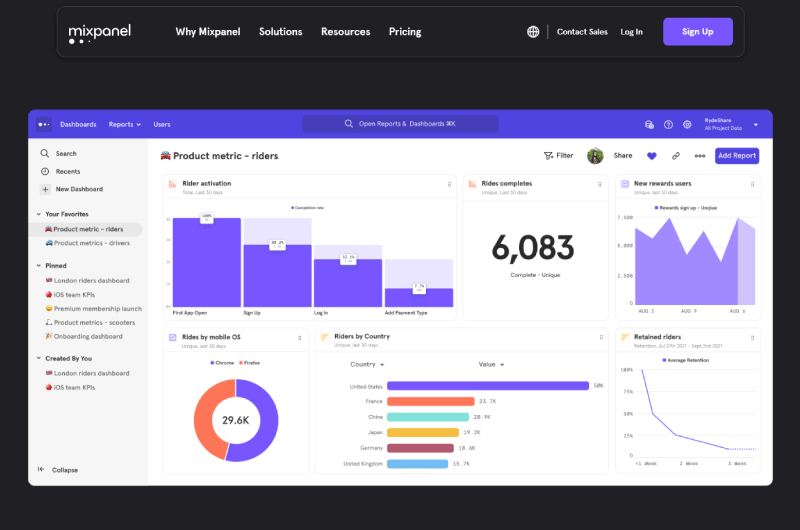Toggle the favorite heart on dashboard
This screenshot has width=800, height=530.
[652, 156]
